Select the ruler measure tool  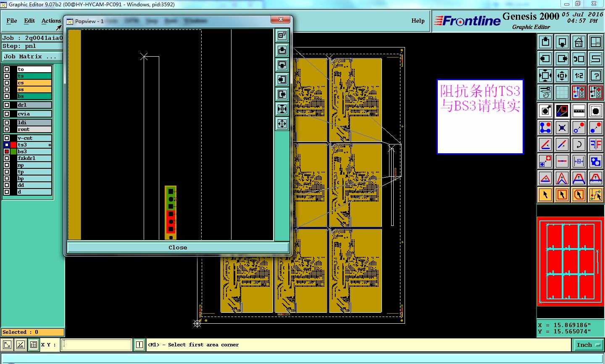[x=579, y=111]
